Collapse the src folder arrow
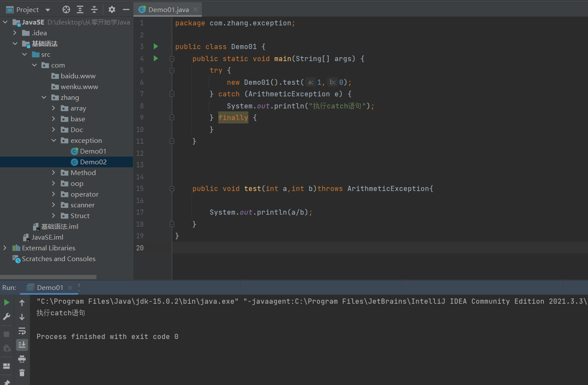Screen dimensions: 588x385 24,55
